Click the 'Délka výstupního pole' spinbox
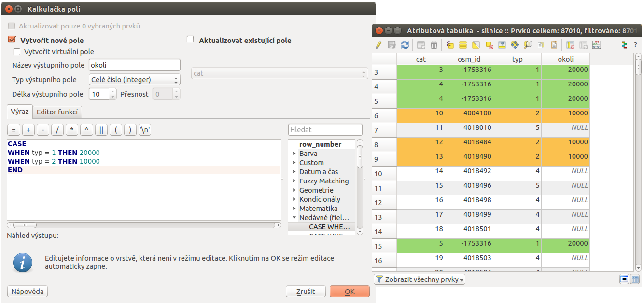The width and height of the screenshot is (644, 307). click(103, 94)
